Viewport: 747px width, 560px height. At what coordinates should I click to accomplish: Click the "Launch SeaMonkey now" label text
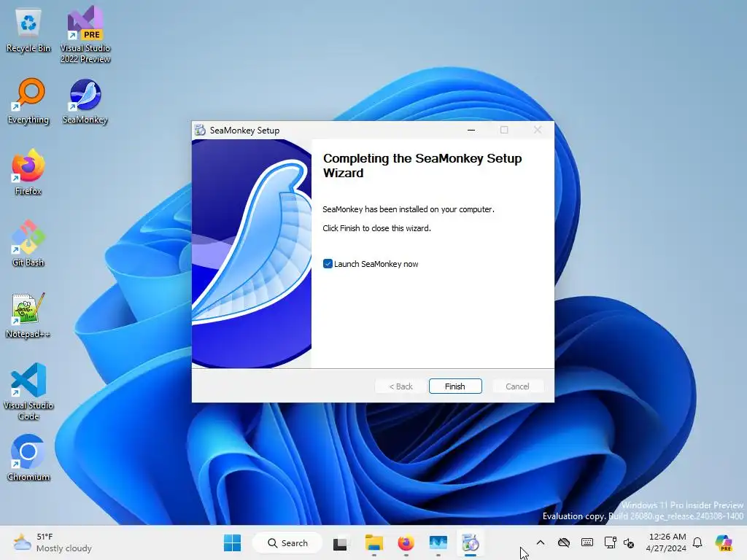[376, 264]
